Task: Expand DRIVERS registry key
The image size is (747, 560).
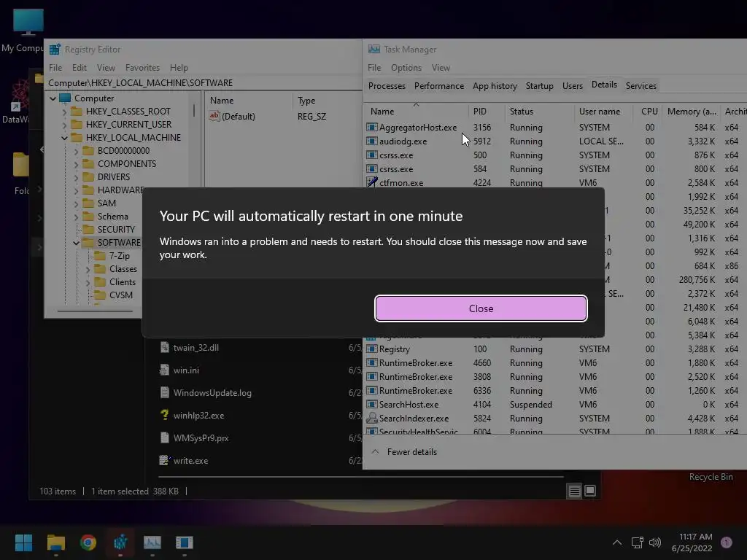Action: pyautogui.click(x=76, y=178)
